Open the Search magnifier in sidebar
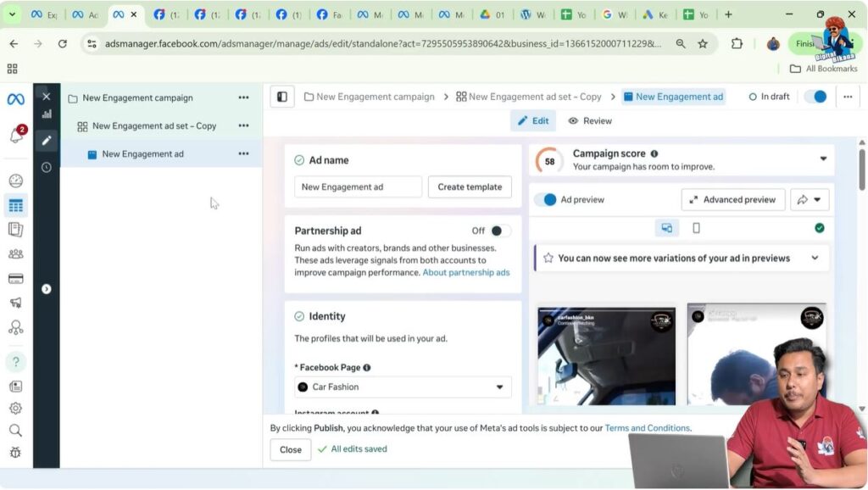Image resolution: width=868 pixels, height=490 pixels. (16, 430)
